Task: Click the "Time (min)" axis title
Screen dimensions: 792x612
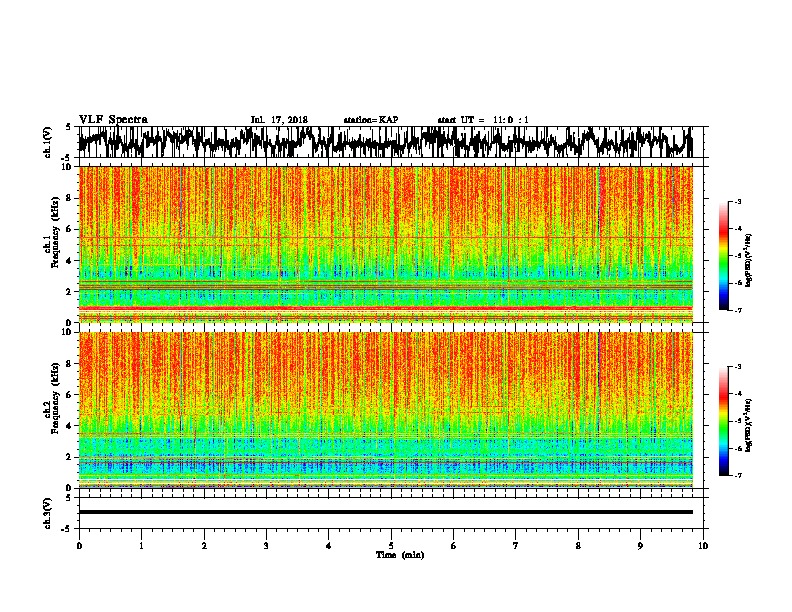Action: (x=400, y=555)
